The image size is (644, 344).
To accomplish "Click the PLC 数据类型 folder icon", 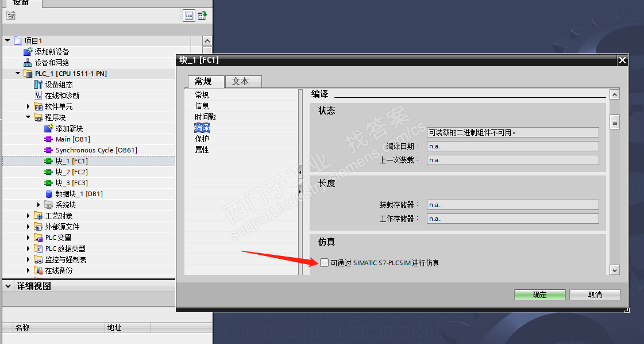I will [38, 249].
